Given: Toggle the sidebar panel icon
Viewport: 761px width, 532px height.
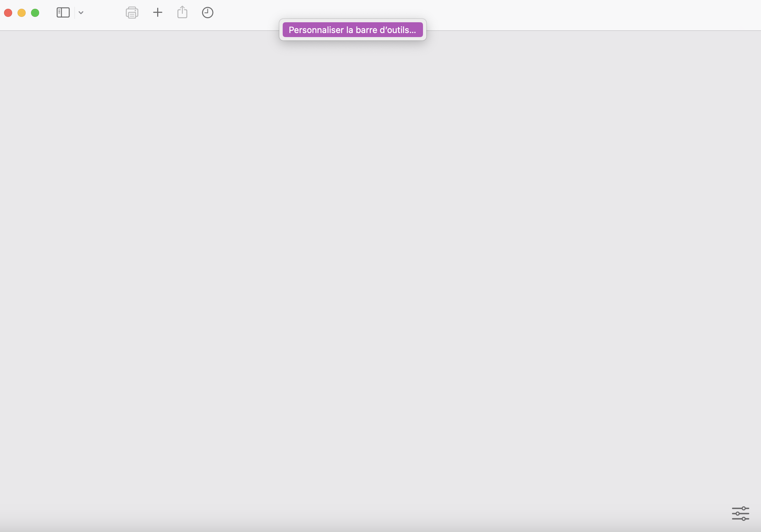Looking at the screenshot, I should point(63,13).
